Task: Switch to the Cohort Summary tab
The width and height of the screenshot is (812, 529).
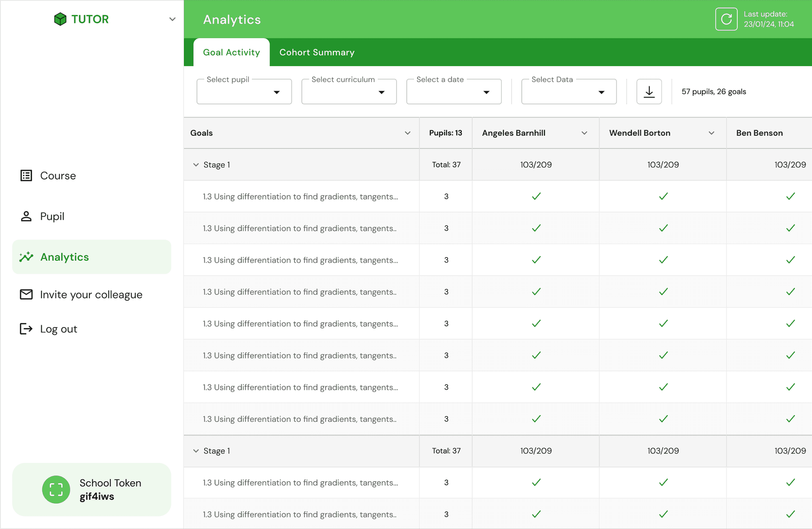Action: tap(317, 52)
